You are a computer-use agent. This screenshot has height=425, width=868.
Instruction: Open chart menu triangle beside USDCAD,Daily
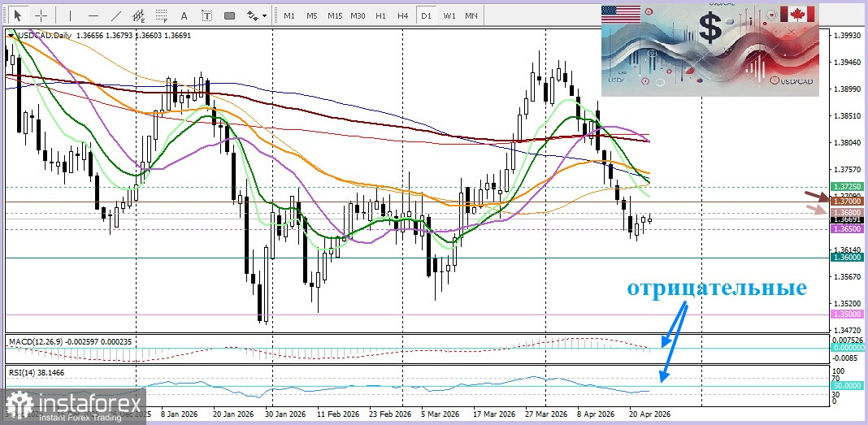click(x=11, y=36)
